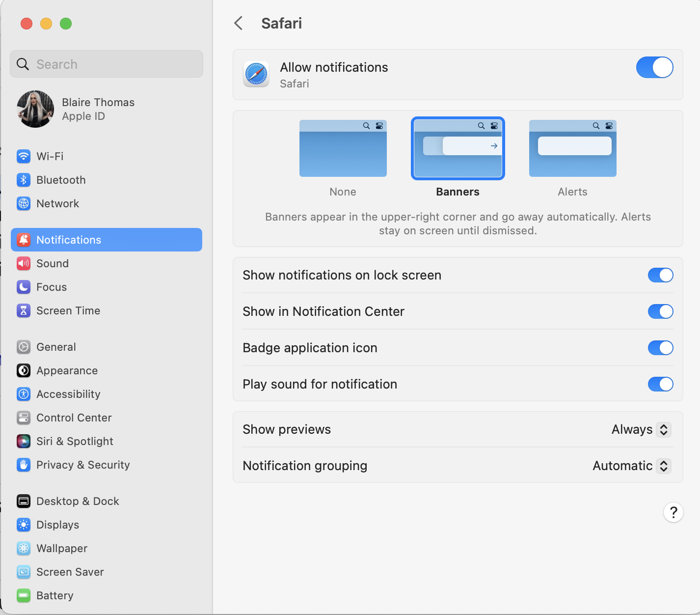
Task: Open Focus settings label
Action: click(52, 287)
